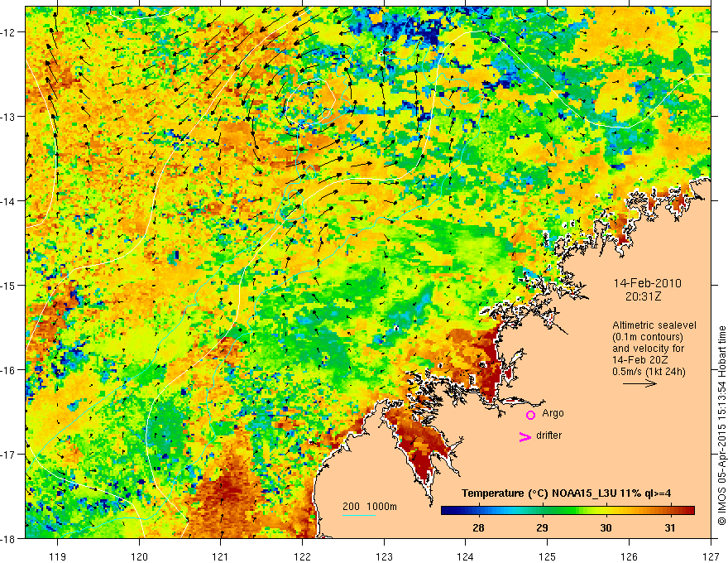Click the 0.5m/s velocity scale arrow

(639, 383)
